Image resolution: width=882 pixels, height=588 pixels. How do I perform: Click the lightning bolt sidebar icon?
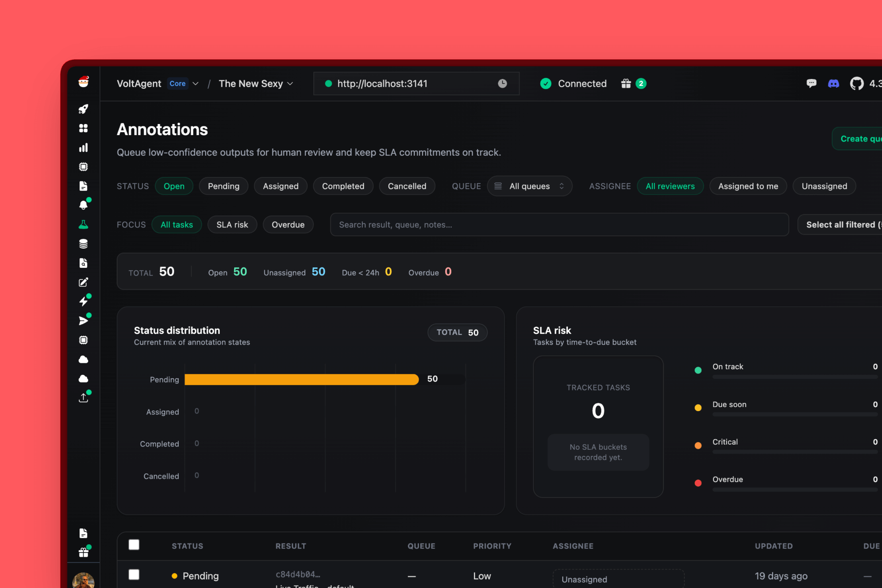pyautogui.click(x=83, y=301)
